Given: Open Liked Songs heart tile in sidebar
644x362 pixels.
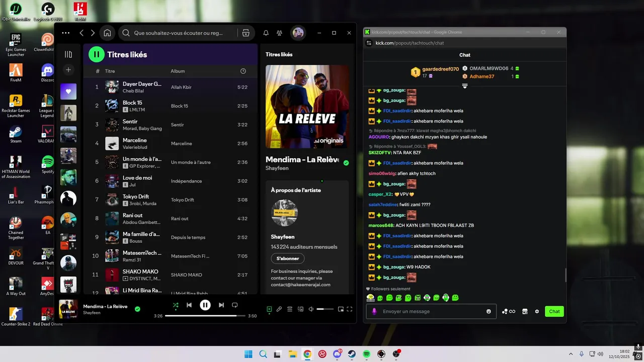Looking at the screenshot, I should point(68,92).
